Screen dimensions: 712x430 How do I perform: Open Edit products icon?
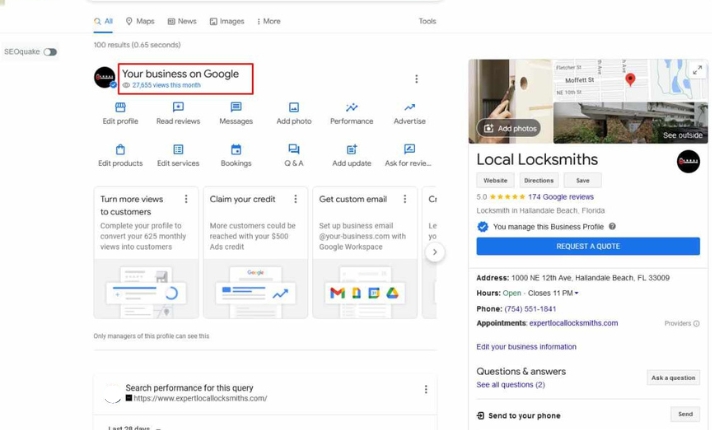tap(120, 149)
